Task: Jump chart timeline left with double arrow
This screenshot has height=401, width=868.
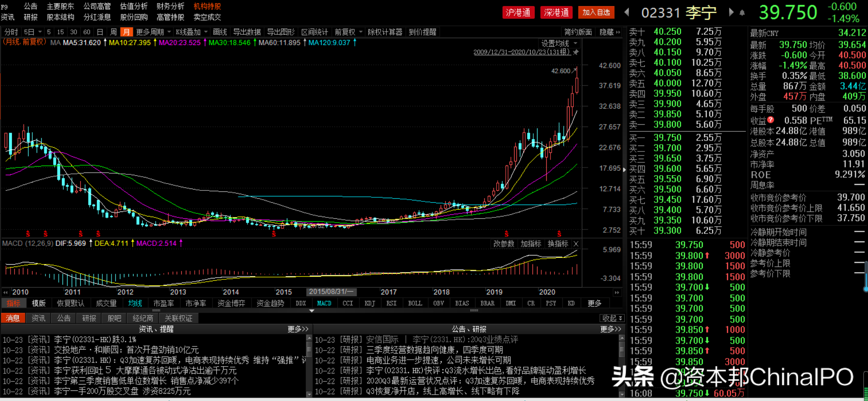Action: click(x=6, y=292)
